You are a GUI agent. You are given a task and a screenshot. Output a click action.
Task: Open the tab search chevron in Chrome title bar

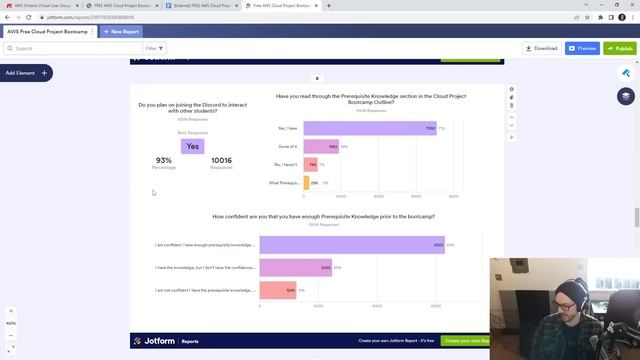point(586,5)
